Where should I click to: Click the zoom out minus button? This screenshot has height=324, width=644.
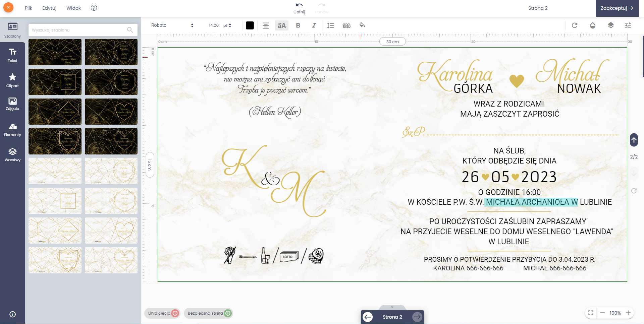tap(602, 313)
